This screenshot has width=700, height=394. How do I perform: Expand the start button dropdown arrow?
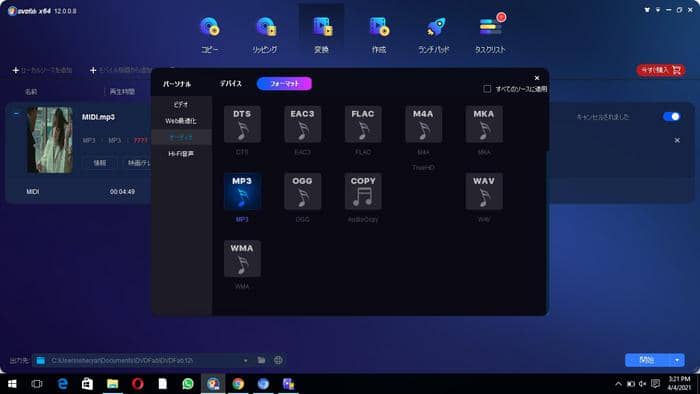click(x=677, y=360)
